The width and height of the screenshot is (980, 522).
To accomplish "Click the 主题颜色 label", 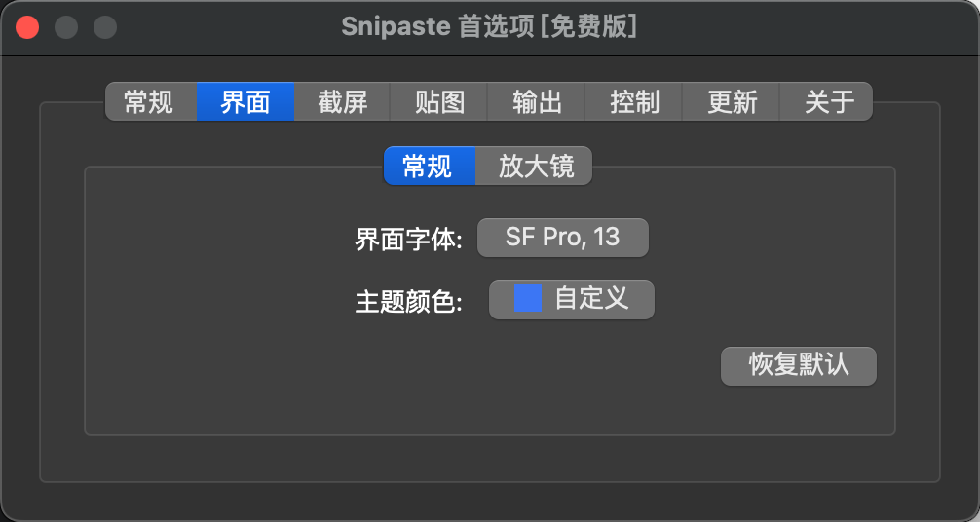I will pyautogui.click(x=408, y=301).
